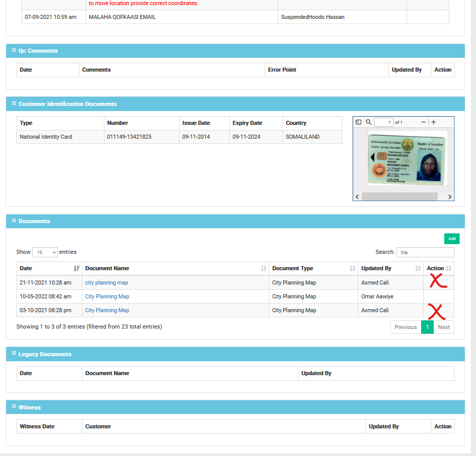Viewport: 476px width, 456px height.
Task: Click issue date 09-11-2014 cell
Action: (204, 137)
